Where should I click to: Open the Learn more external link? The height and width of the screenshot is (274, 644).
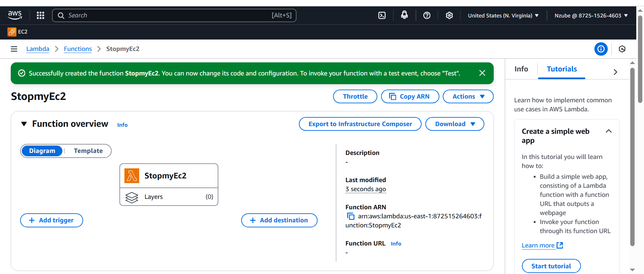(542, 245)
